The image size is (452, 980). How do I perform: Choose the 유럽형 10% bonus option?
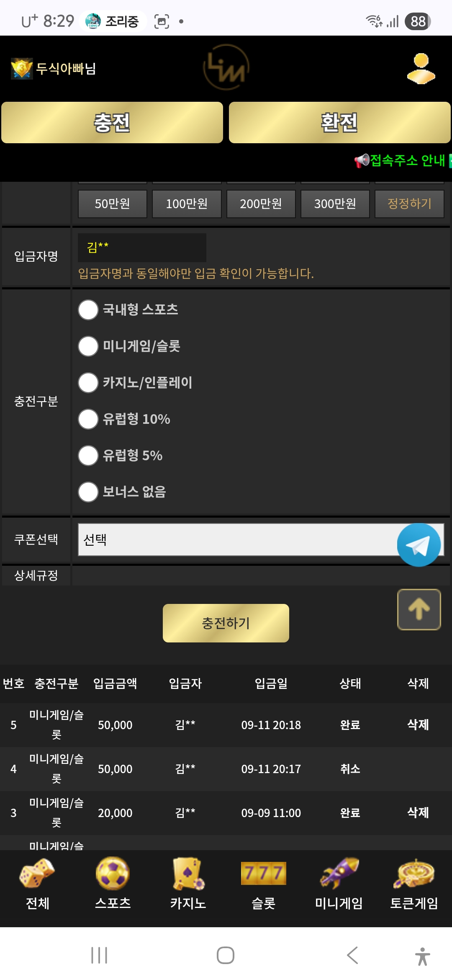(x=88, y=419)
